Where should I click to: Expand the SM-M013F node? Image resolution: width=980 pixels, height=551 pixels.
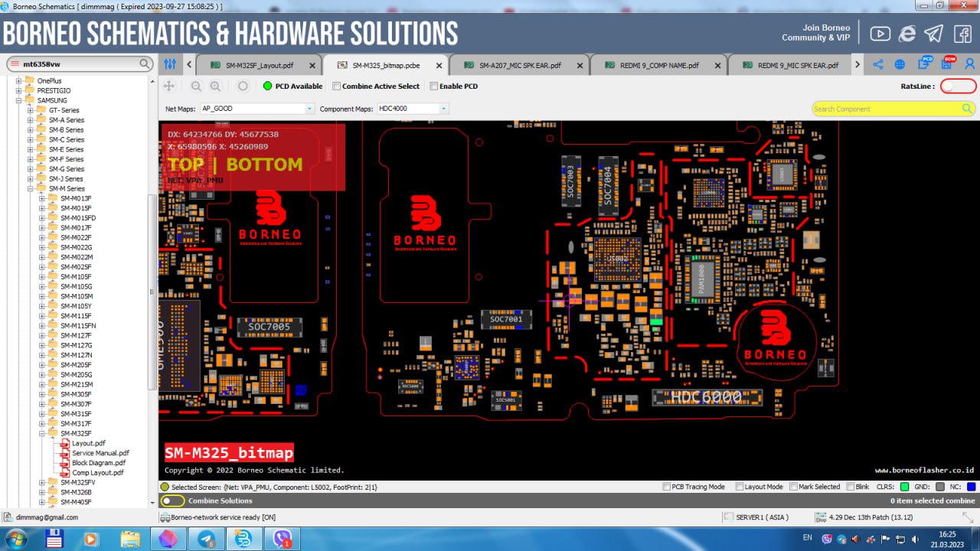click(43, 198)
